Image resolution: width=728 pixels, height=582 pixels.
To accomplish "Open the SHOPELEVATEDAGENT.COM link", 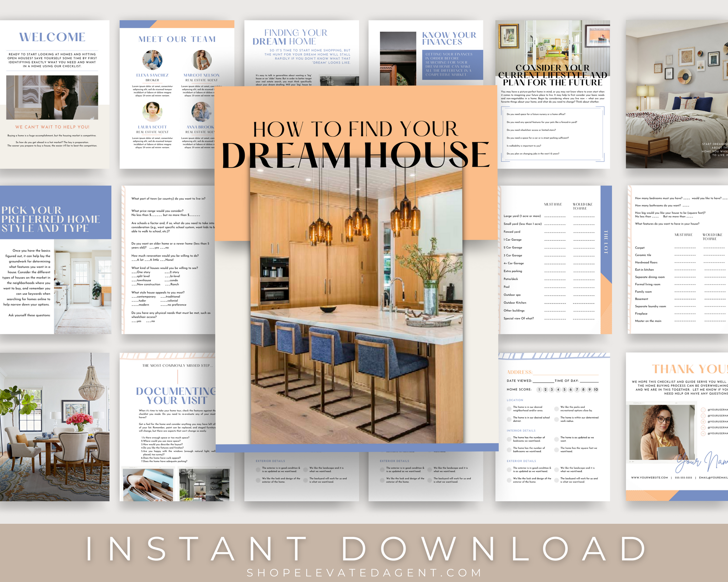I will tap(364, 572).
